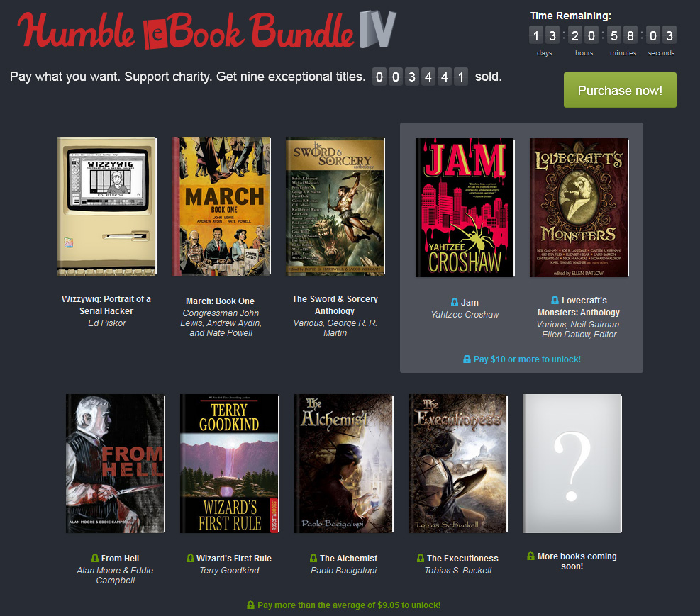Click the Jam book cover by Yahtzee Croshaw
700x616 pixels.
point(465,208)
